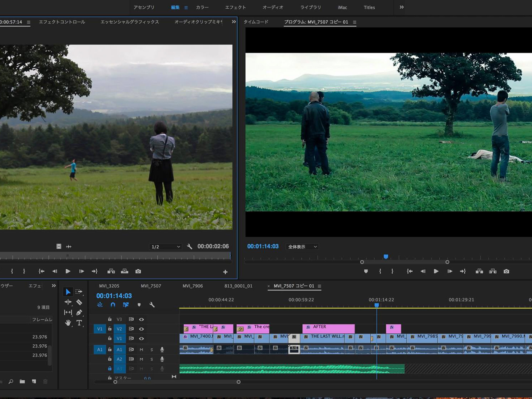
Task: Add marker in timeline panel
Action: pos(139,305)
